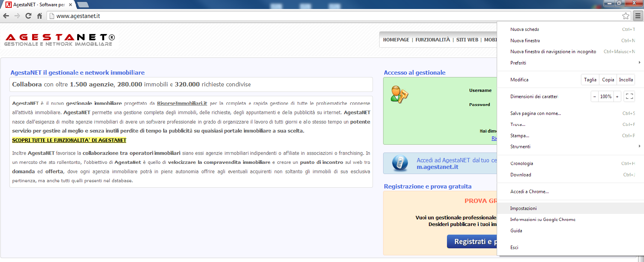This screenshot has width=644, height=262.
Task: Choose Esci to quit Chrome
Action: tap(570, 248)
